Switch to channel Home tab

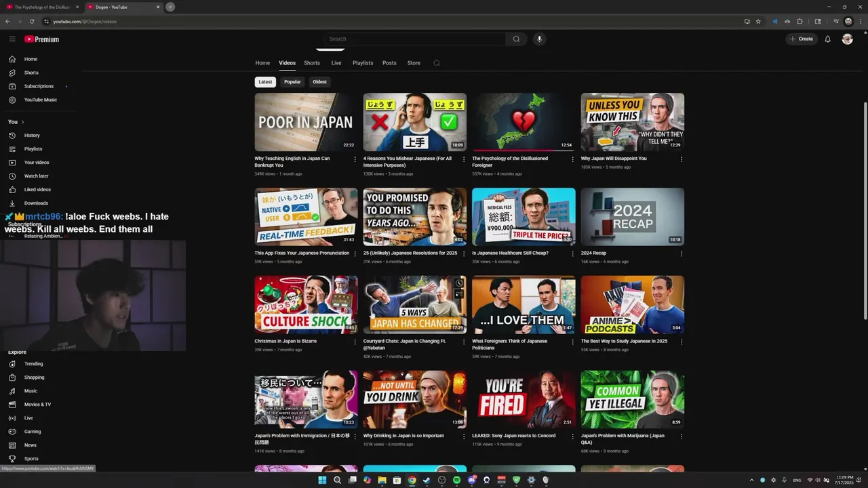tap(262, 63)
